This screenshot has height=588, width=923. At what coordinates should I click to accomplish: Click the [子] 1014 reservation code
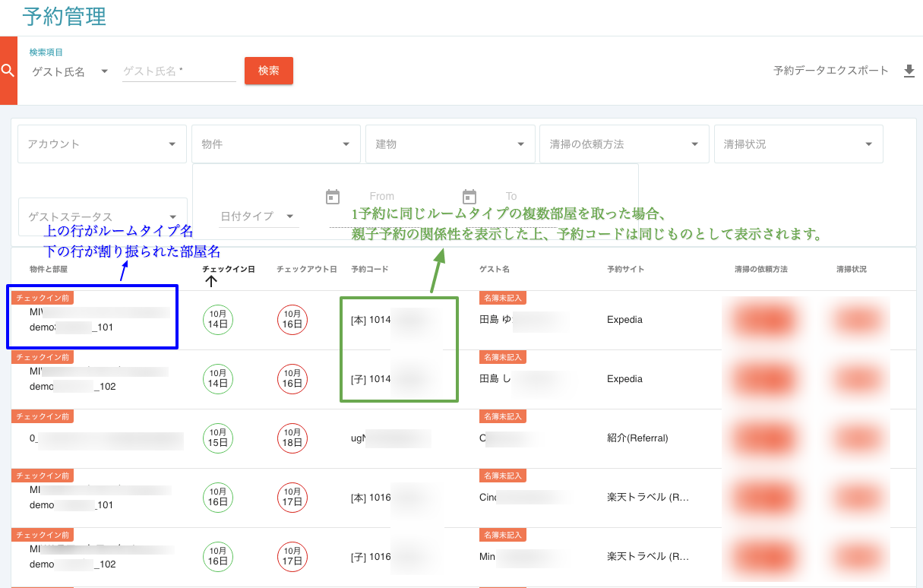click(371, 379)
